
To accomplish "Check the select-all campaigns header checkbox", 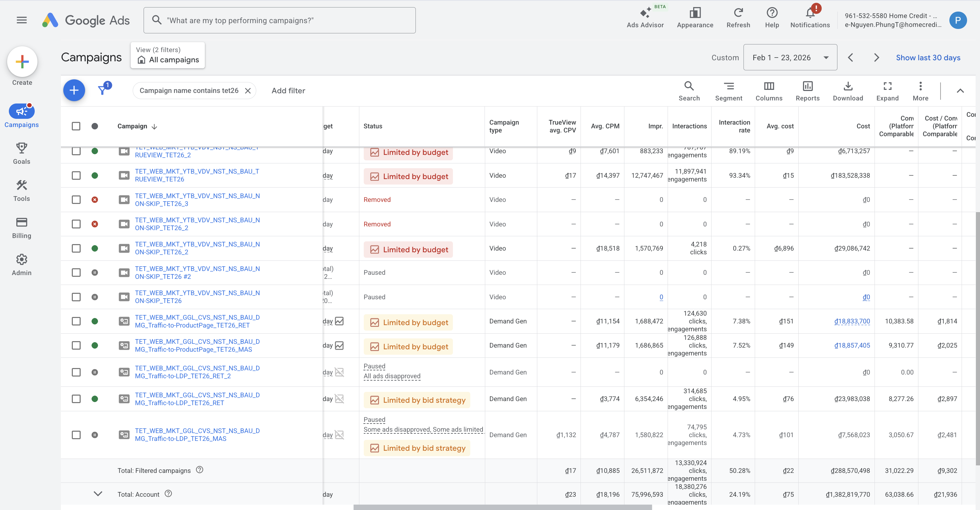I will pos(76,126).
